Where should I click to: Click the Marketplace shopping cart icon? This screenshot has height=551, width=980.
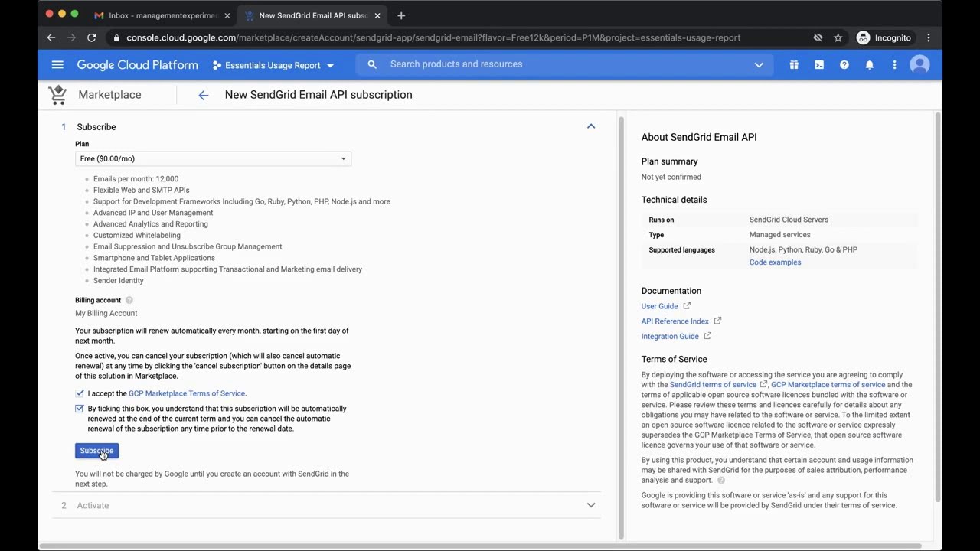(57, 95)
